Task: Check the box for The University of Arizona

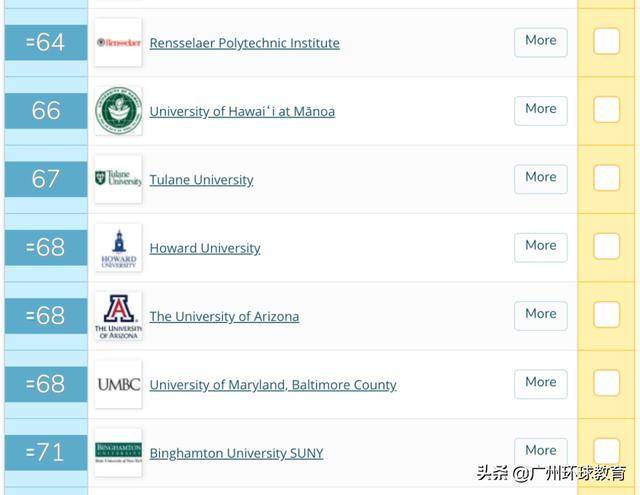Action: click(606, 315)
